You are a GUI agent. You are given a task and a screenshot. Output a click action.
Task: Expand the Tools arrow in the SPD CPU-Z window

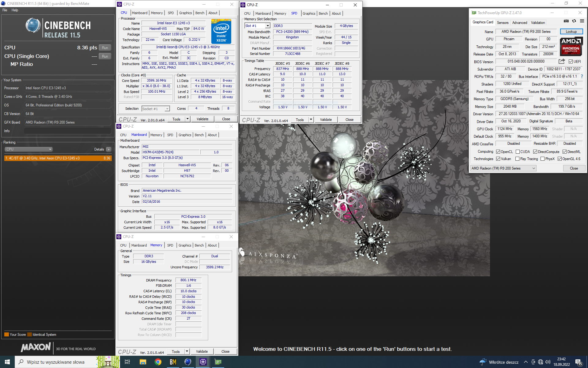(311, 120)
